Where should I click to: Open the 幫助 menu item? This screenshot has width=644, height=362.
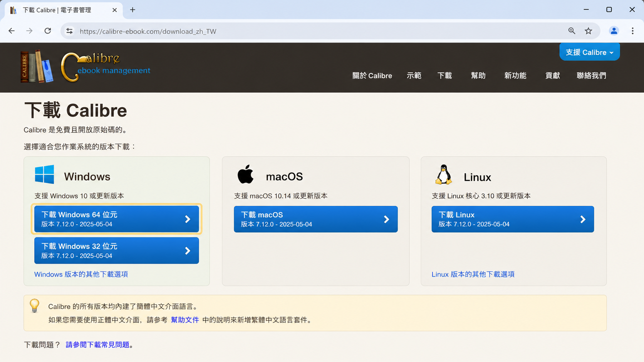(x=478, y=76)
